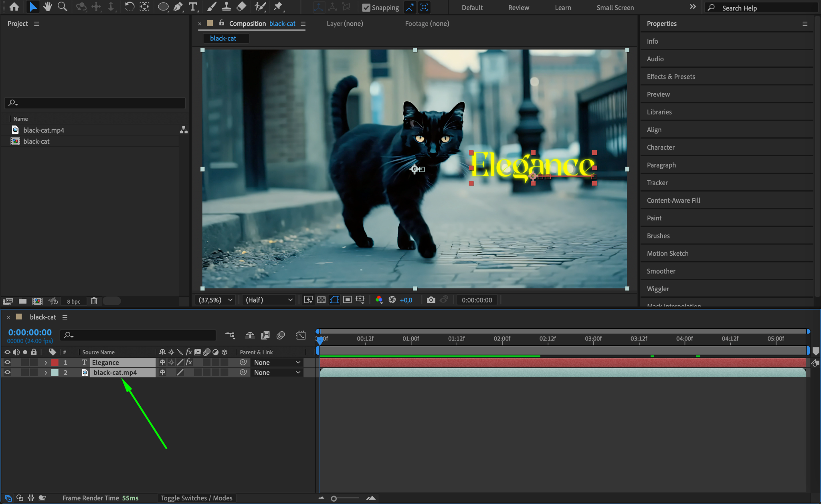Image resolution: width=821 pixels, height=504 pixels.
Task: Expand the Elegance layer properties
Action: click(x=46, y=362)
